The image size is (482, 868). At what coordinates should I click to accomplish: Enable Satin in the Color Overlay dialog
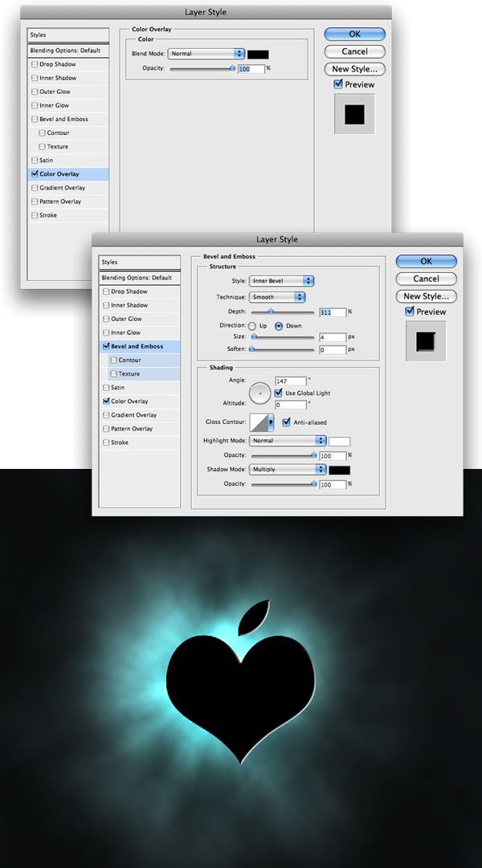click(x=35, y=160)
